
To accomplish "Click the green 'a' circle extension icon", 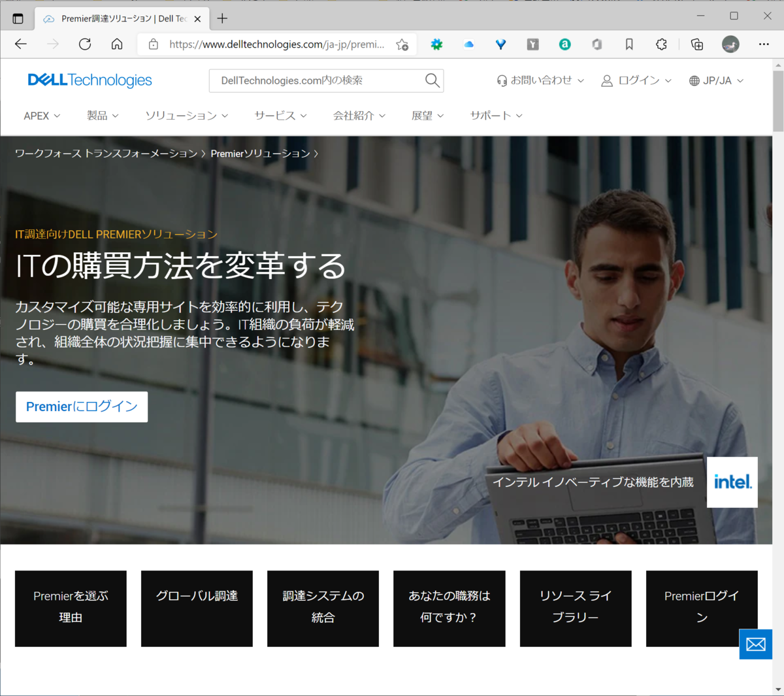I will [564, 44].
